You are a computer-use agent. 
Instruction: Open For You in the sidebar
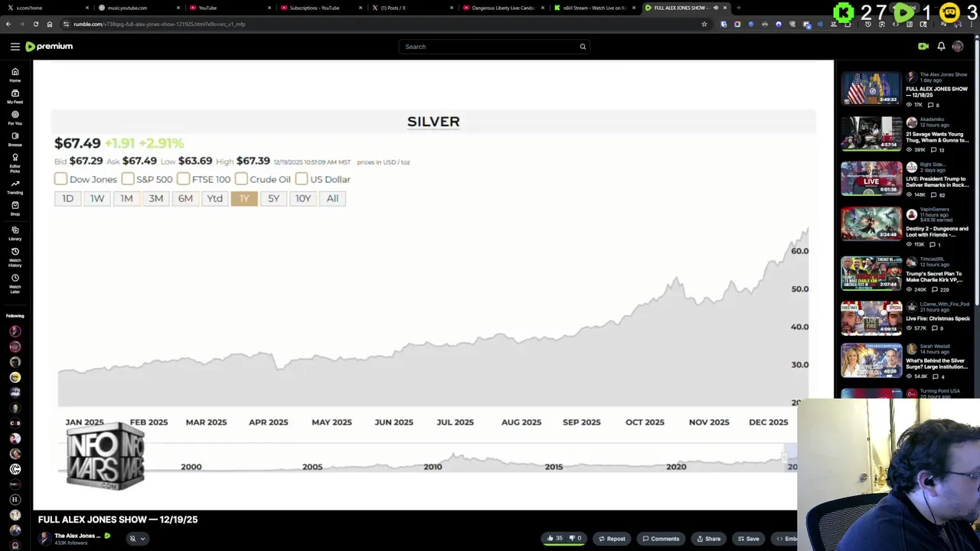click(15, 117)
